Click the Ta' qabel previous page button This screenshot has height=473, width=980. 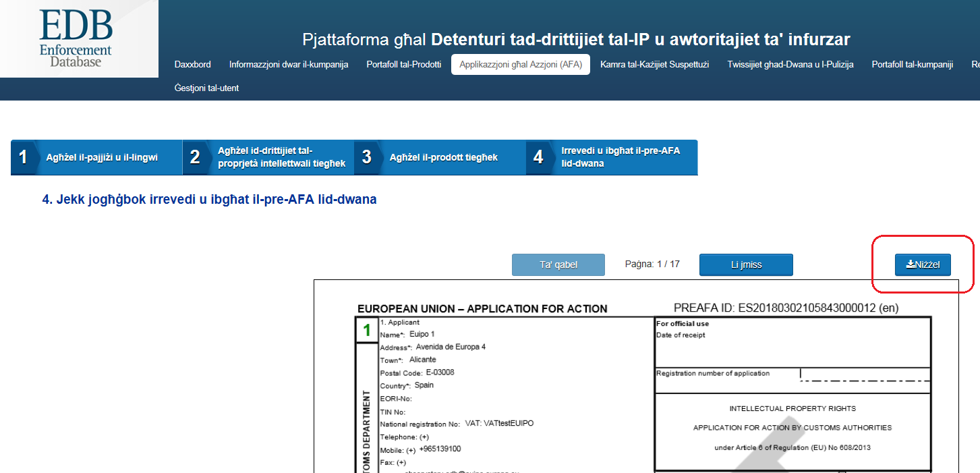(558, 265)
